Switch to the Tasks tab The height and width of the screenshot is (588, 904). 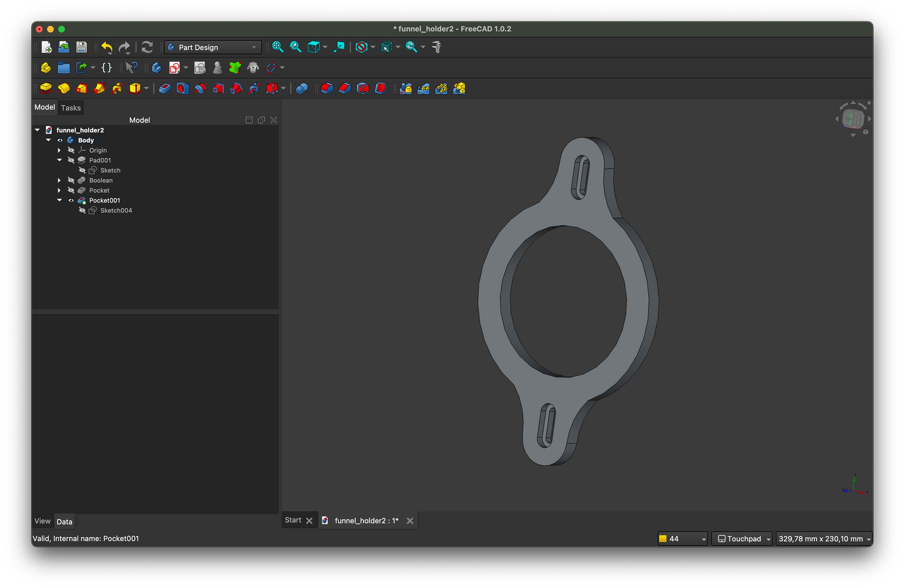[x=71, y=108]
